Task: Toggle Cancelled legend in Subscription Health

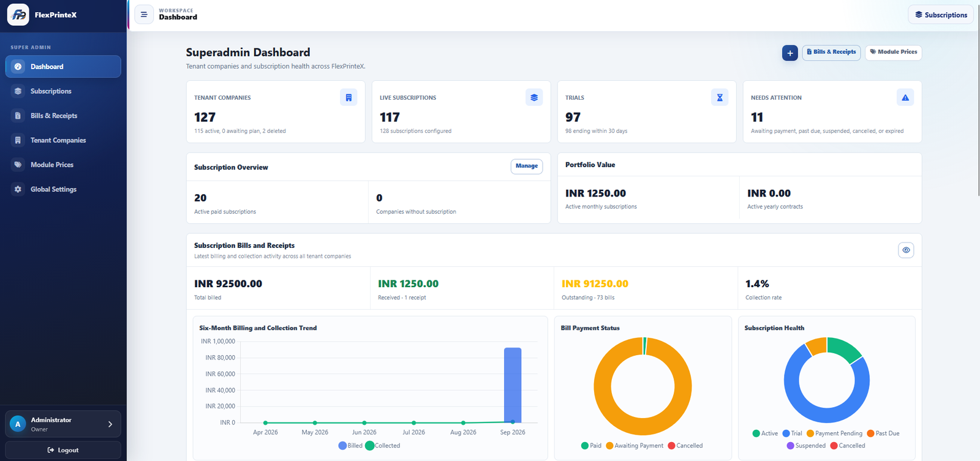Action: click(848, 446)
